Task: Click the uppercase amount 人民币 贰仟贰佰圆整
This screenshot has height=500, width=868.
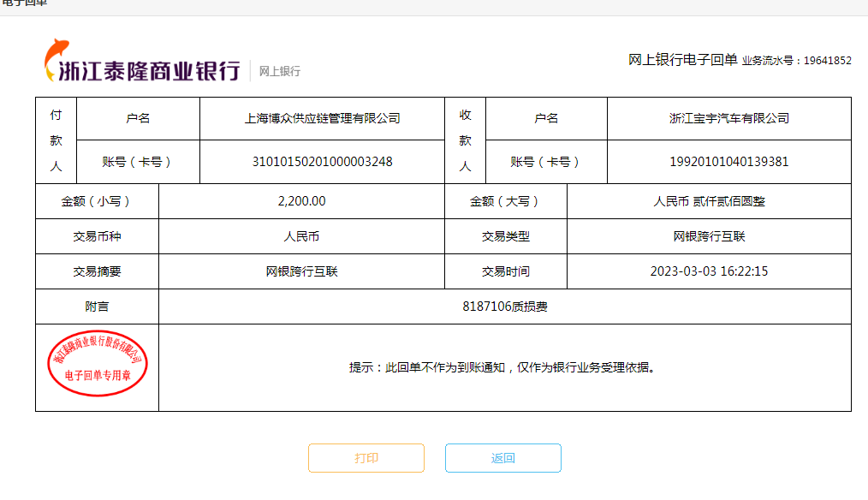Action: click(709, 201)
